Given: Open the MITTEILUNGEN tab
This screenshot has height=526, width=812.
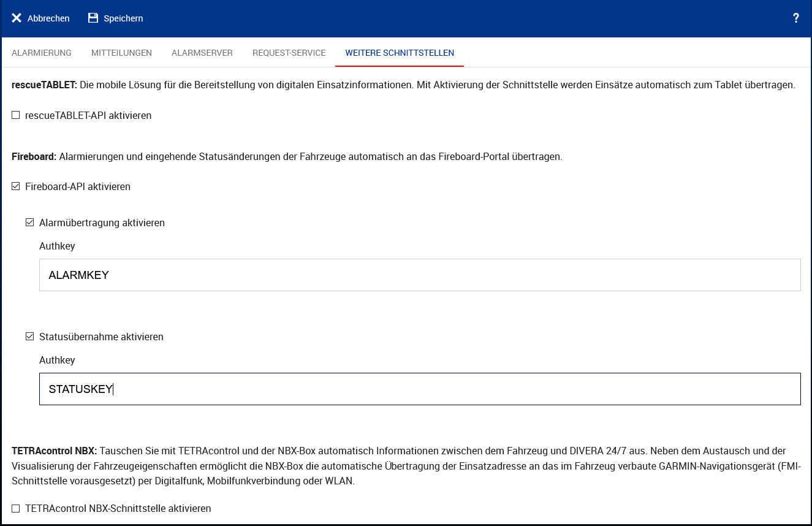Looking at the screenshot, I should pyautogui.click(x=121, y=53).
